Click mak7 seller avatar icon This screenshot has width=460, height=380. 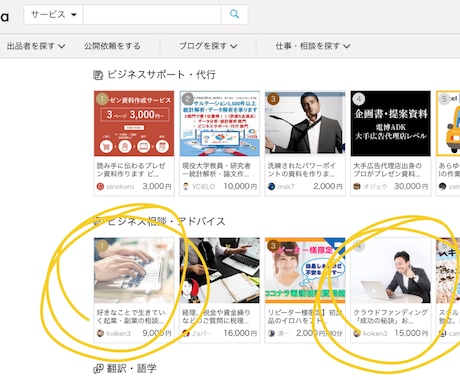pos(271,187)
